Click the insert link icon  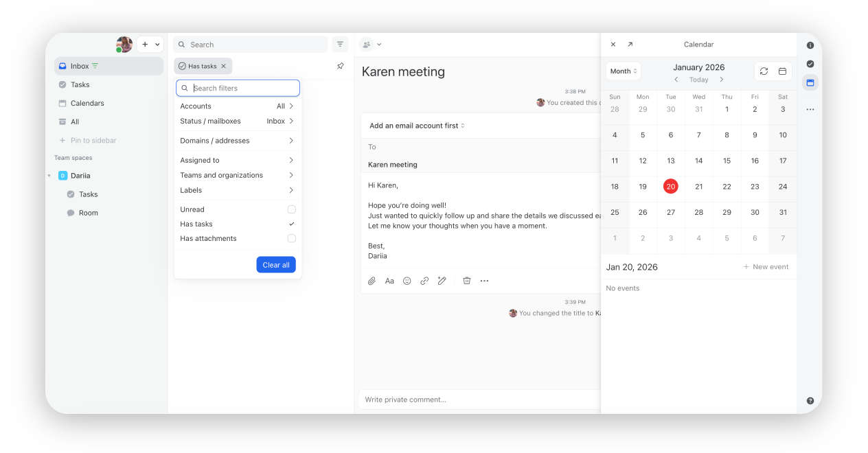tap(424, 281)
